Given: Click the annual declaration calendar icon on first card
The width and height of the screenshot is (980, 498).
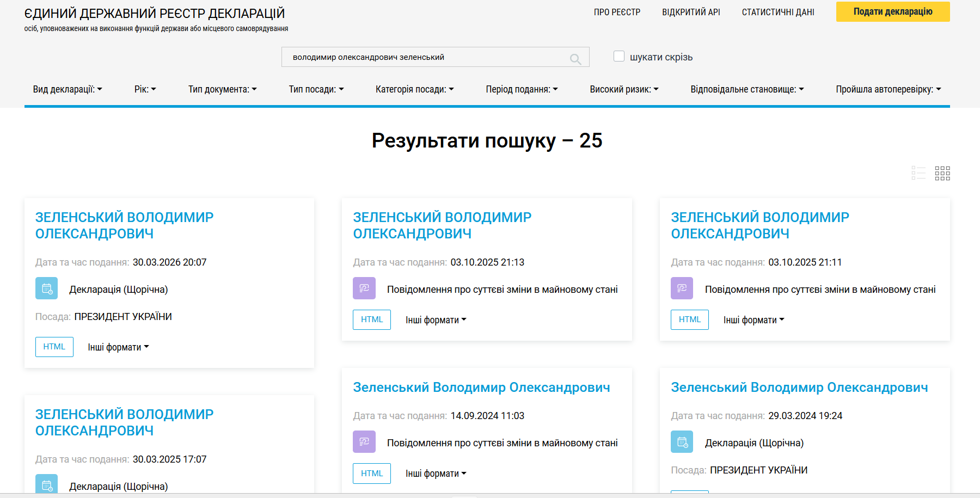Looking at the screenshot, I should [46, 288].
